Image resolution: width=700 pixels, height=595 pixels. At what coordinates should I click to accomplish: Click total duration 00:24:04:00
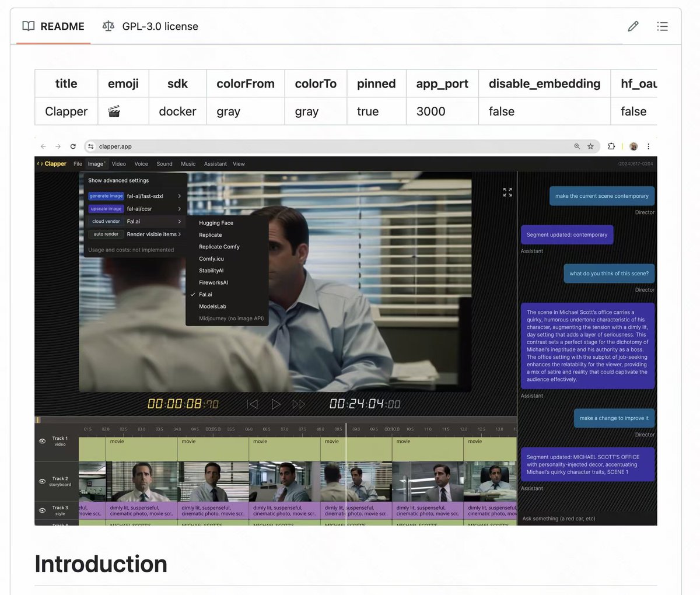(365, 404)
